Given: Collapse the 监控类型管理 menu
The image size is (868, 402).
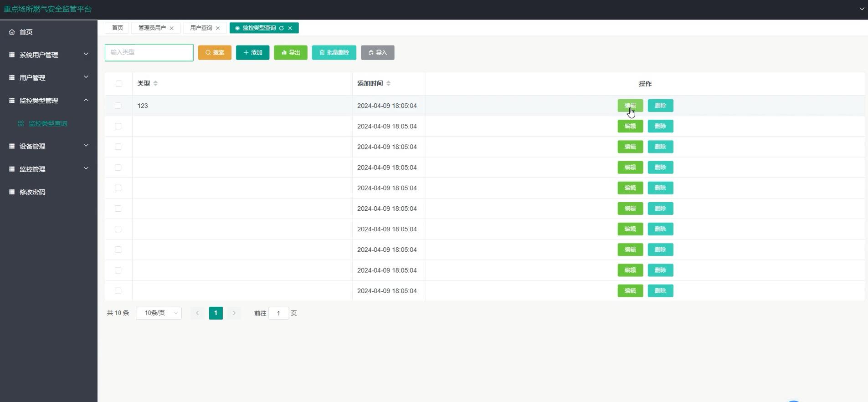Looking at the screenshot, I should point(49,100).
